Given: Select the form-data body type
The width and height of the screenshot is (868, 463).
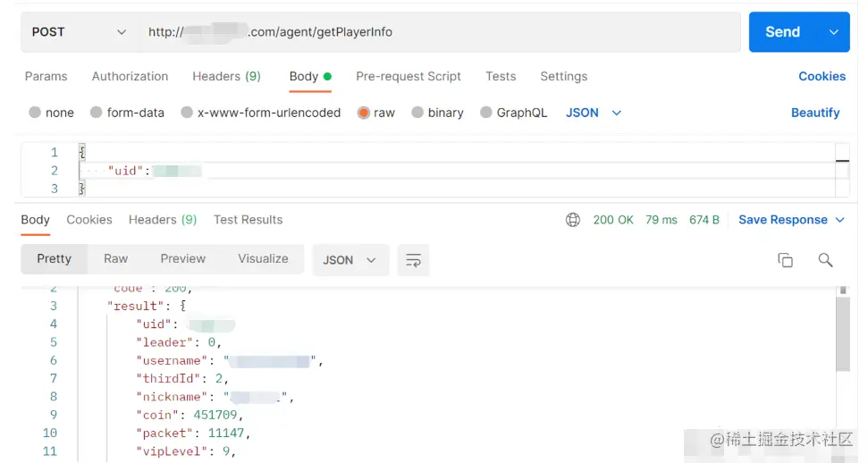Looking at the screenshot, I should (127, 113).
